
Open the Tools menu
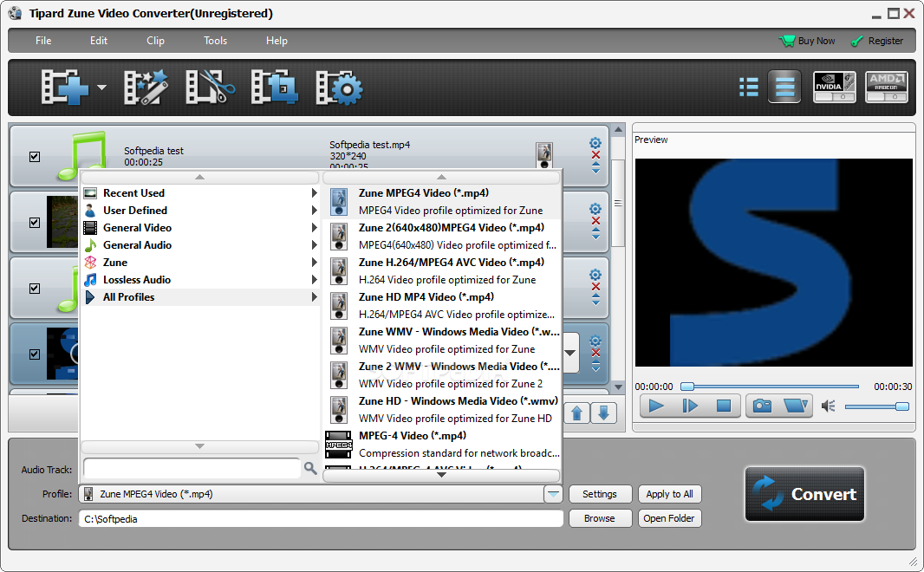(x=215, y=41)
